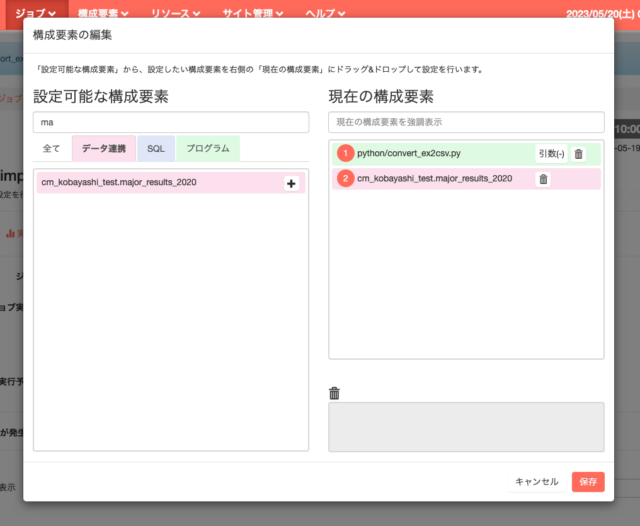Open the サイト管理 menu
Screen dimensions: 640x526
[251, 14]
